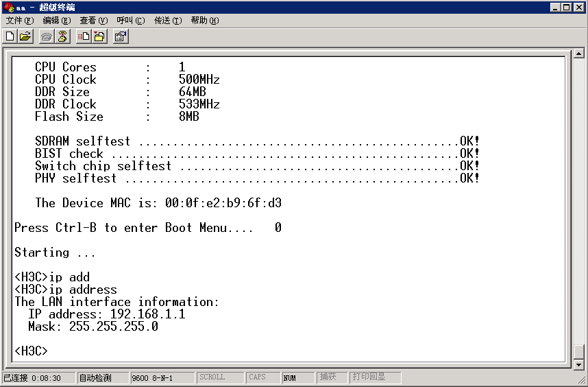Click the 自动检测 status bar panel
The width and height of the screenshot is (588, 387).
tap(102, 377)
